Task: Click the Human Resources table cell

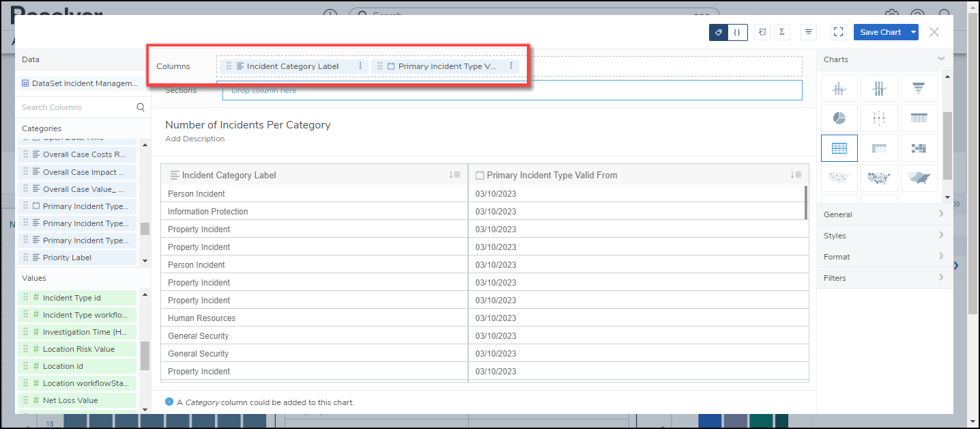Action: click(x=314, y=318)
